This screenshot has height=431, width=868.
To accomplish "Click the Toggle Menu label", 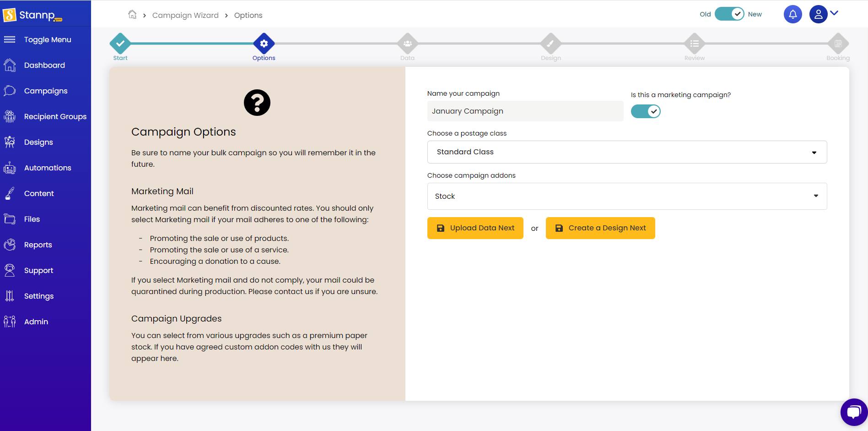I will (x=48, y=39).
